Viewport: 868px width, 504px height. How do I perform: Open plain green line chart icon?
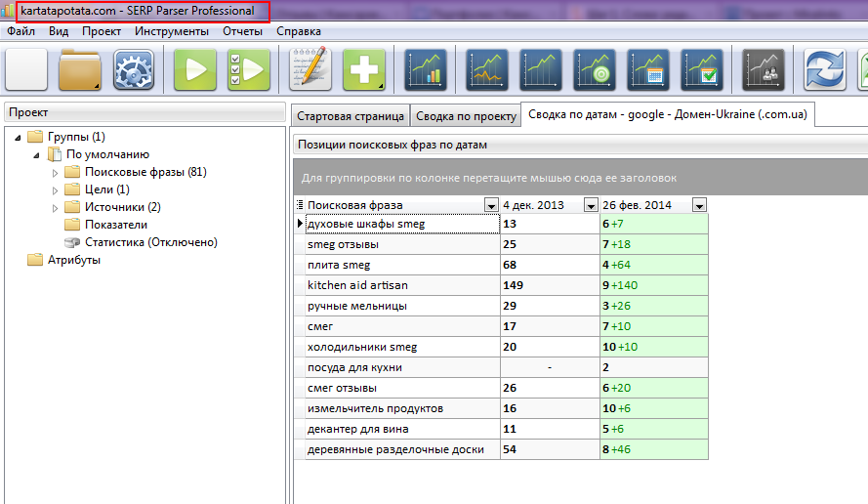click(x=541, y=69)
